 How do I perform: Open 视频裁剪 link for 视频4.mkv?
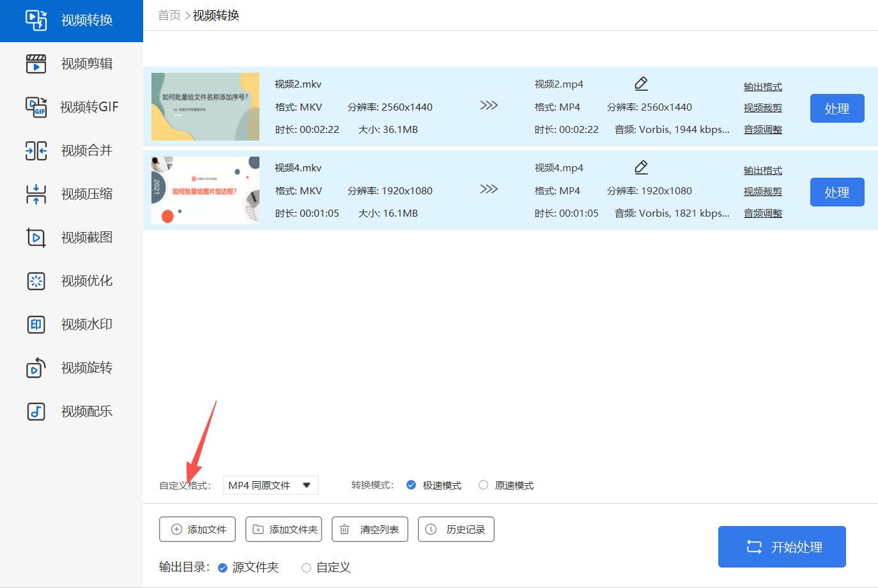(763, 192)
